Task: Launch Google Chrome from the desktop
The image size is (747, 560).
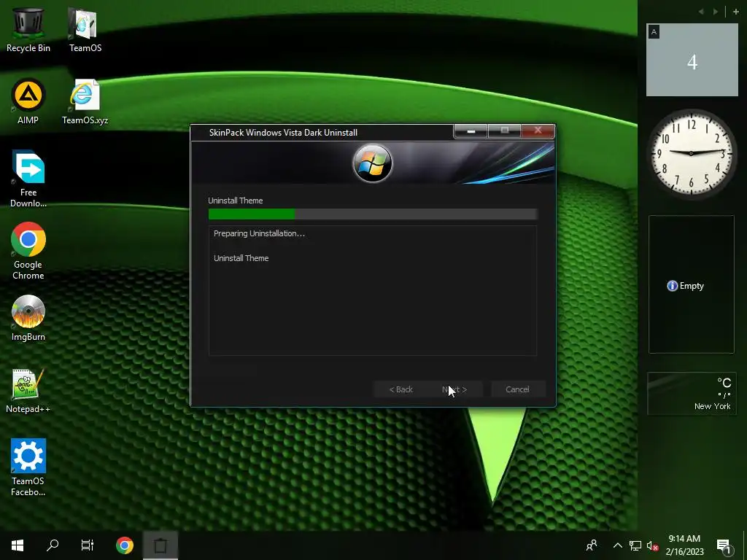Action: pos(28,252)
